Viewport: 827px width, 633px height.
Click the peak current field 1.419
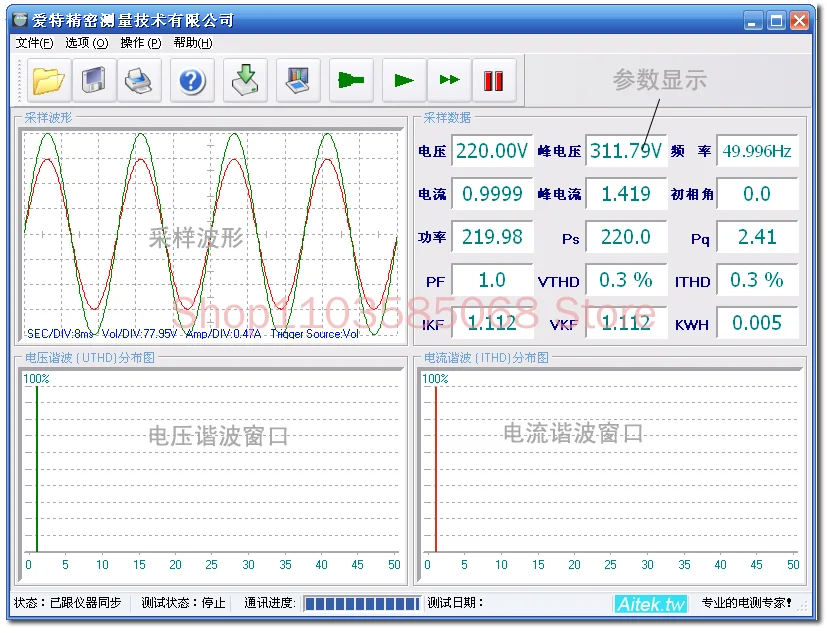pyautogui.click(x=626, y=194)
